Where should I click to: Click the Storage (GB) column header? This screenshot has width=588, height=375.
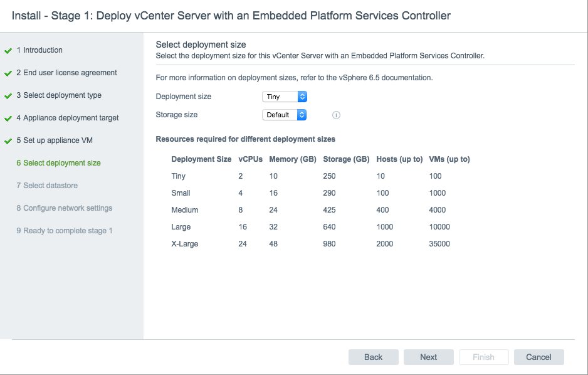[347, 159]
